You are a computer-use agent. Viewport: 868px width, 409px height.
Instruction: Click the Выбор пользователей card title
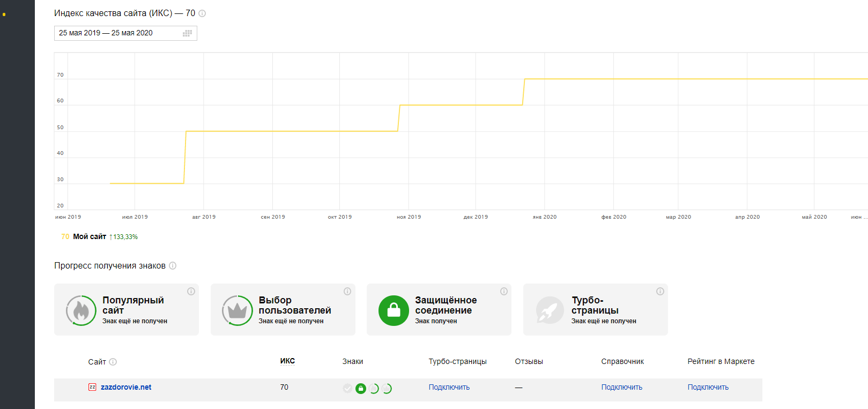(295, 305)
